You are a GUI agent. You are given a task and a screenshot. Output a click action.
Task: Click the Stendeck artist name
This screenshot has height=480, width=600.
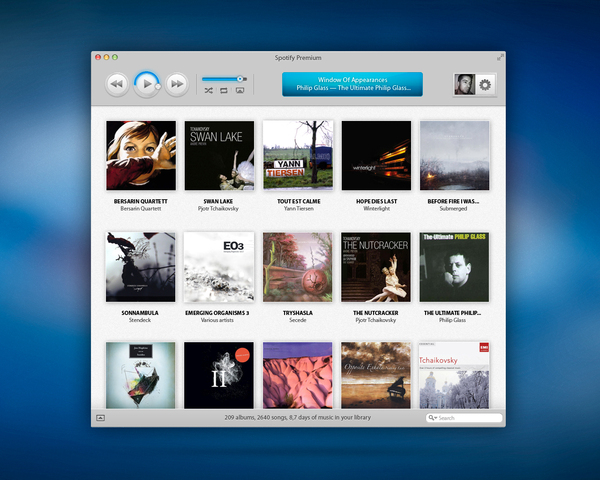coord(140,320)
